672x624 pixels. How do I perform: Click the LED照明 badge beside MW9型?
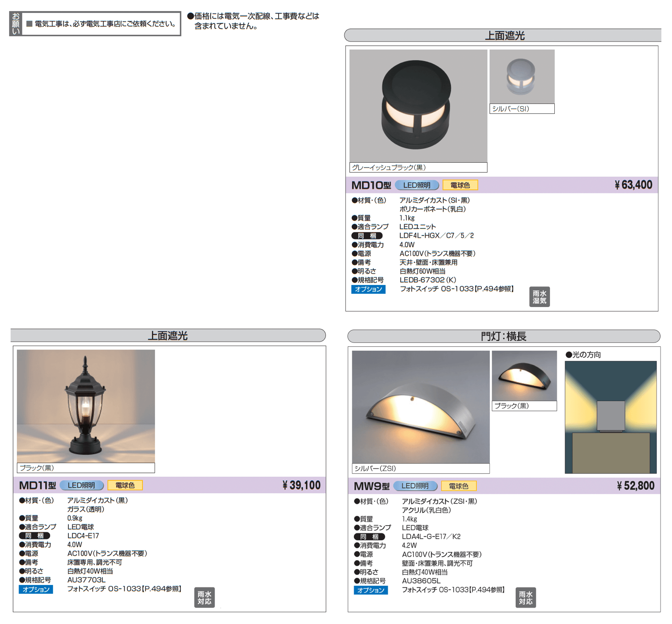pyautogui.click(x=415, y=486)
